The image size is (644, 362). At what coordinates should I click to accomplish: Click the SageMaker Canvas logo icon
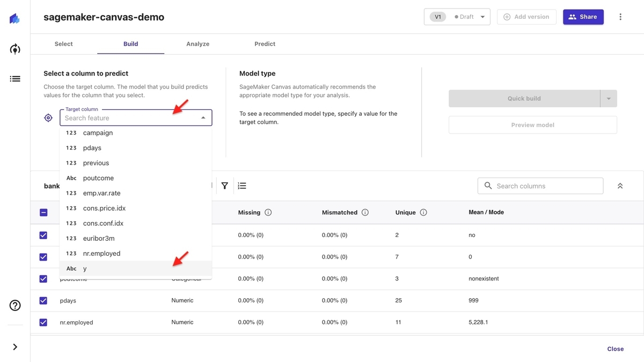pos(15,19)
